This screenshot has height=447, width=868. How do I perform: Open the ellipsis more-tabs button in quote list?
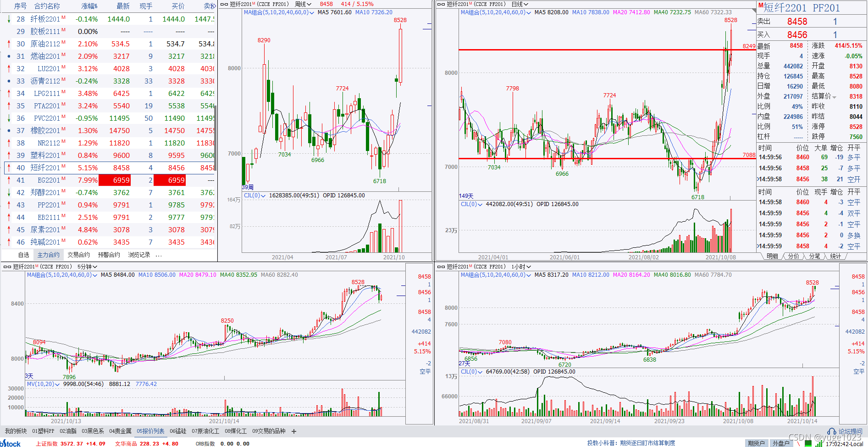click(x=159, y=255)
